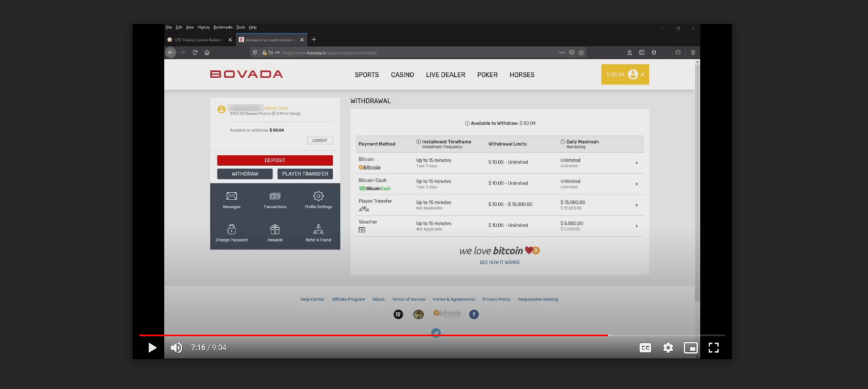Open the HORSES navigation tab
Image resolution: width=868 pixels, height=389 pixels.
click(522, 75)
